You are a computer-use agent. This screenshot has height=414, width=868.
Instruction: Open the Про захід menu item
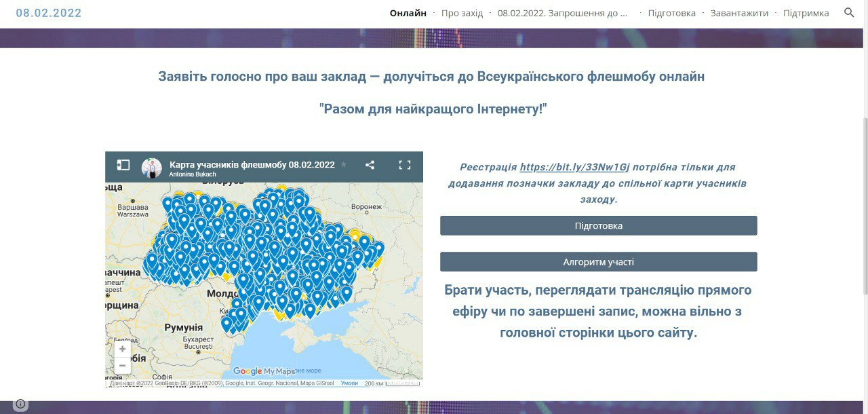point(462,12)
